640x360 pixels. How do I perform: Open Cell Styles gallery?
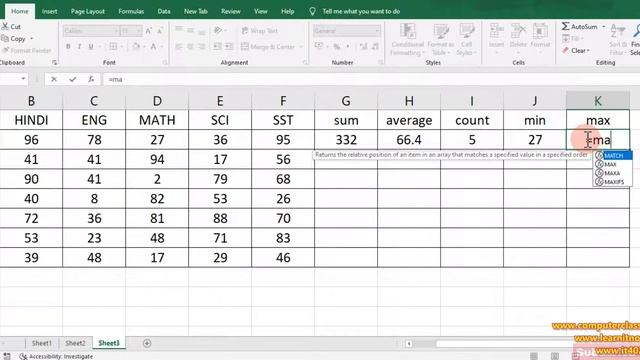(x=466, y=39)
